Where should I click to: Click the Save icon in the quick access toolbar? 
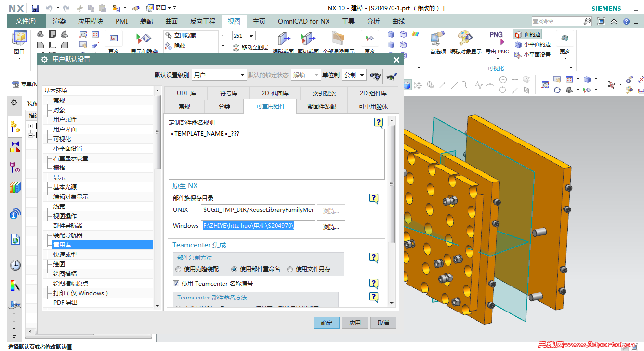[35, 8]
